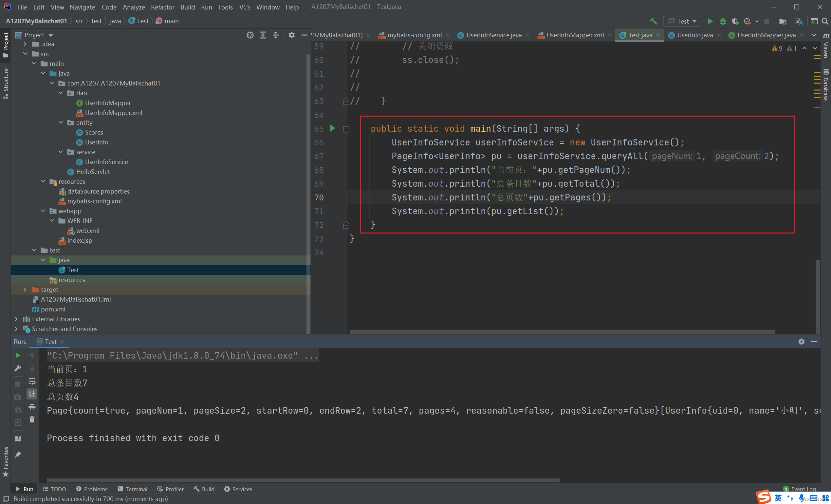Open the Maven side panel
This screenshot has height=504, width=831.
(826, 45)
